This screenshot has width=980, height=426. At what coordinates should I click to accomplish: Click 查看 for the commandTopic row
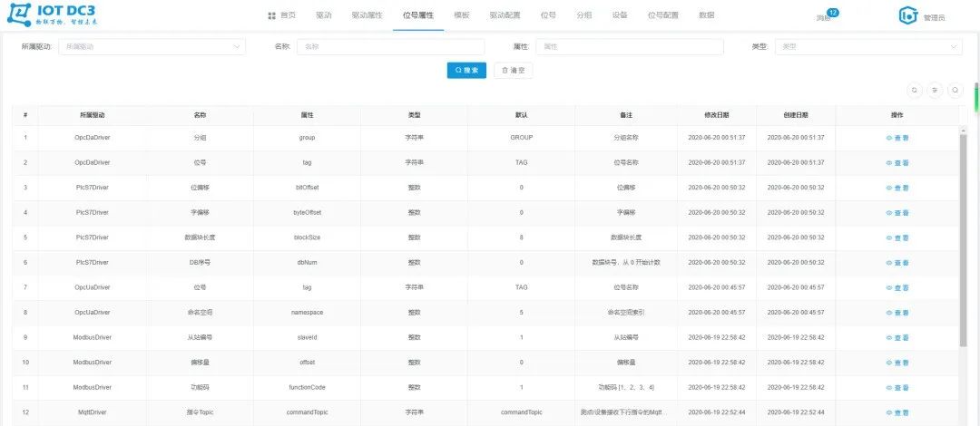click(x=897, y=413)
